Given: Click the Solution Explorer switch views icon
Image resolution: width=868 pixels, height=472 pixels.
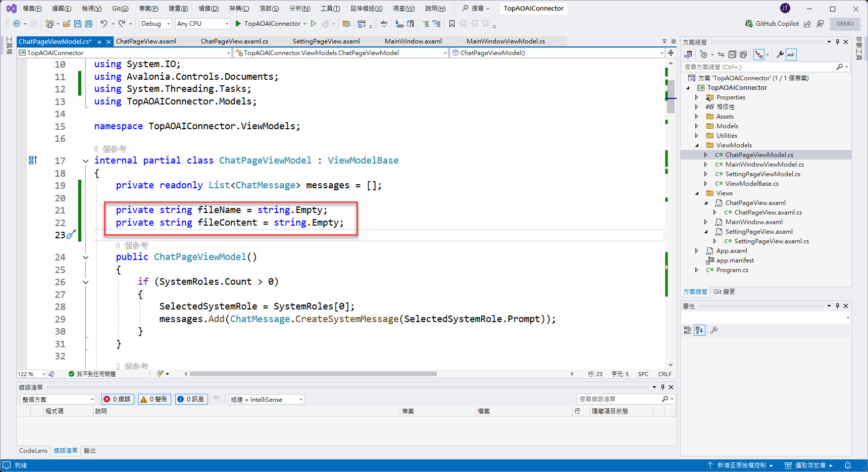Looking at the screenshot, I should click(688, 55).
